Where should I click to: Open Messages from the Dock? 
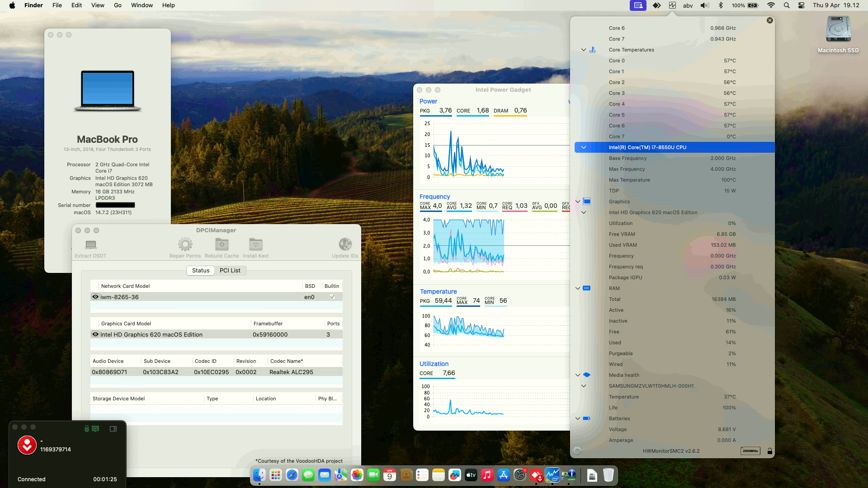308,475
